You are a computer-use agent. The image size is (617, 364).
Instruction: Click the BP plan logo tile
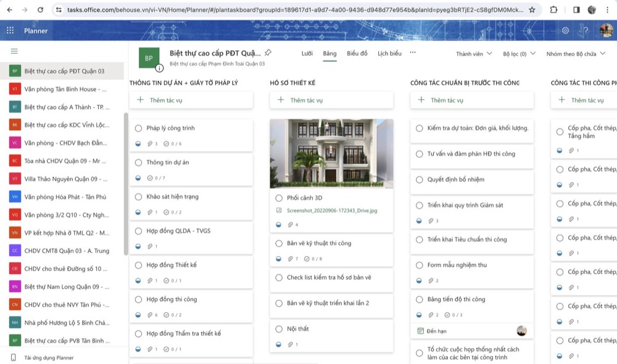coord(149,58)
